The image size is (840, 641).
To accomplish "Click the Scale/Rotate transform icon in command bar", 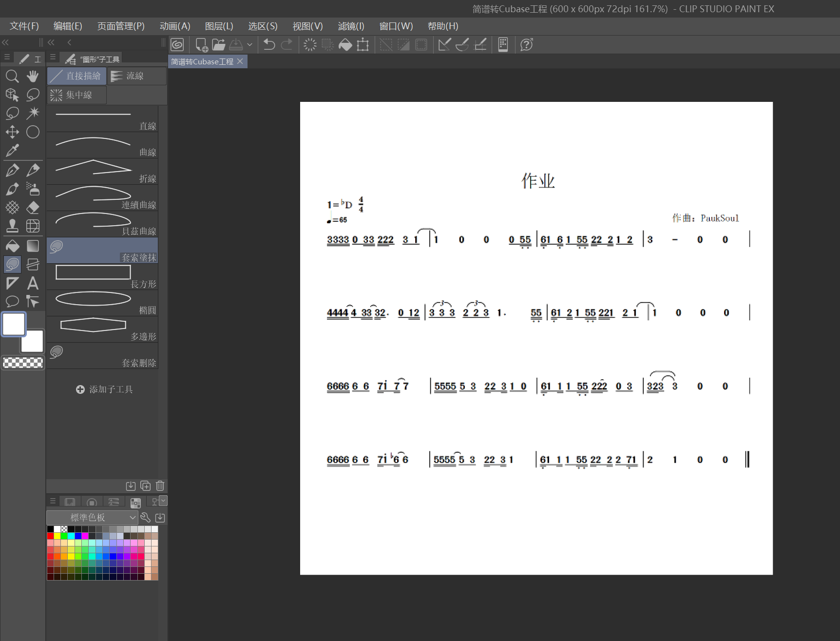I will (x=363, y=45).
